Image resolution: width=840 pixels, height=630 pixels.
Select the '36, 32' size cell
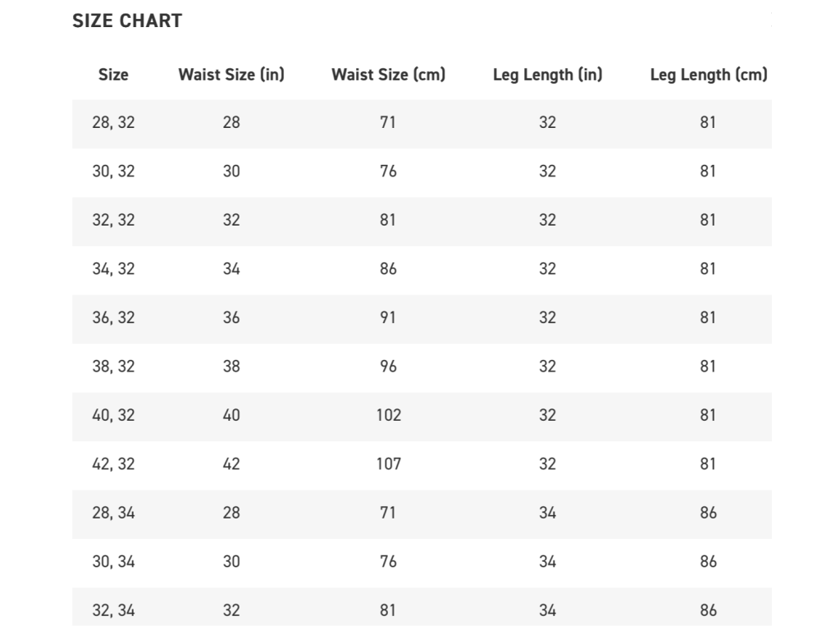tap(113, 317)
